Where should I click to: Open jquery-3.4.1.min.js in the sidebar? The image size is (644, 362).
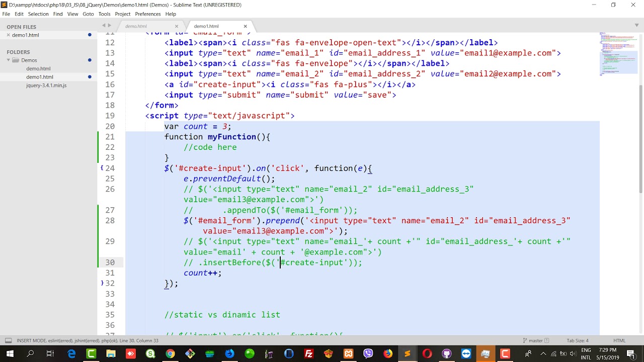pyautogui.click(x=46, y=85)
